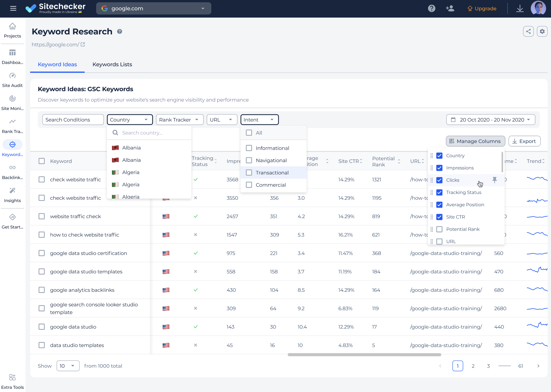Click the search icon in country dropdown

click(x=115, y=133)
